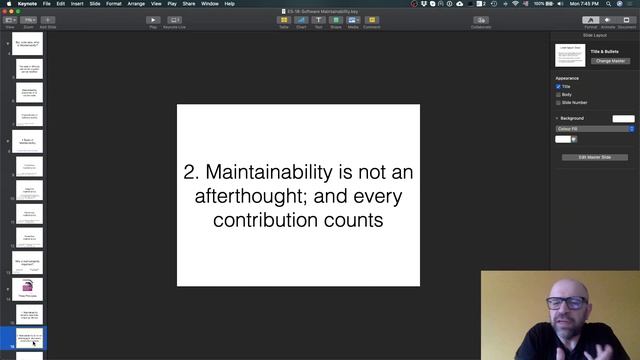Select the slide 8 thumbnail in navigator
The image size is (640, 360).
click(27, 141)
